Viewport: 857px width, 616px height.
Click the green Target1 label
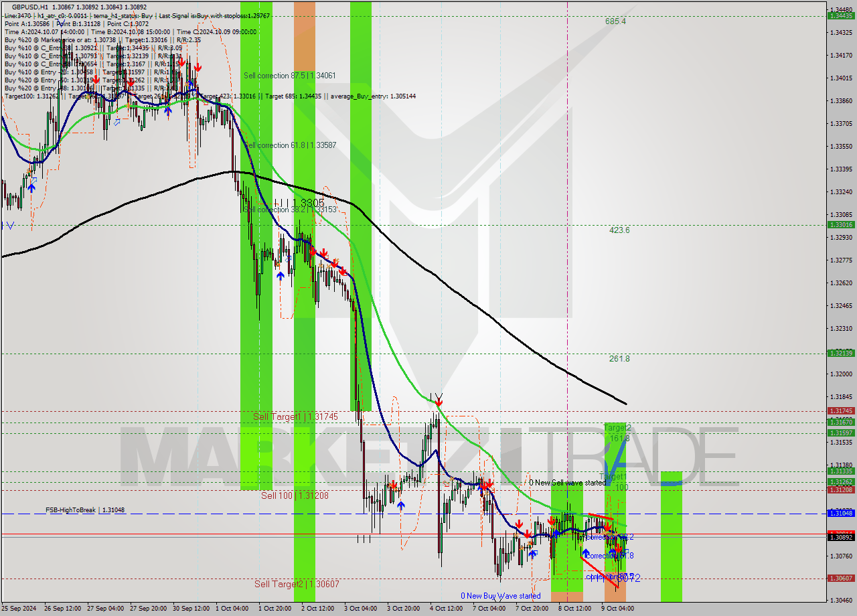pyautogui.click(x=614, y=477)
